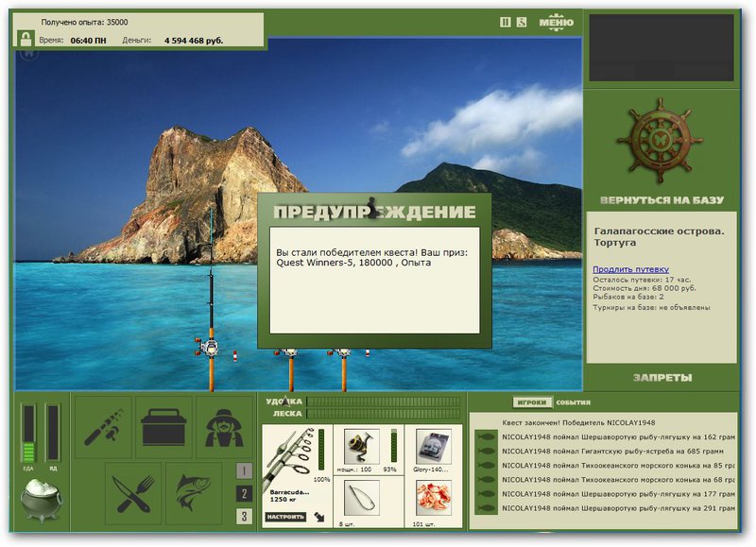Image resolution: width=756 pixels, height=547 pixels.
Task: Open the fishing rod tackle panel
Action: (x=103, y=427)
